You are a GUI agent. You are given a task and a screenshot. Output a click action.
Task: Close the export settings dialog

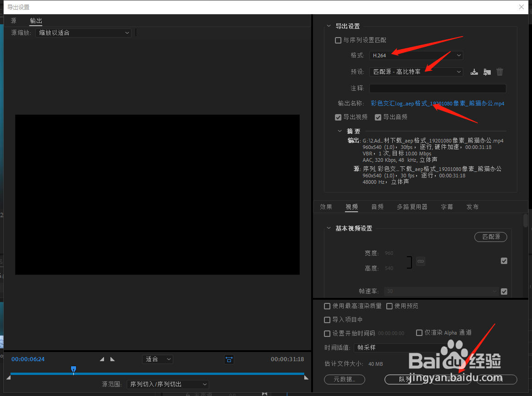point(521,7)
